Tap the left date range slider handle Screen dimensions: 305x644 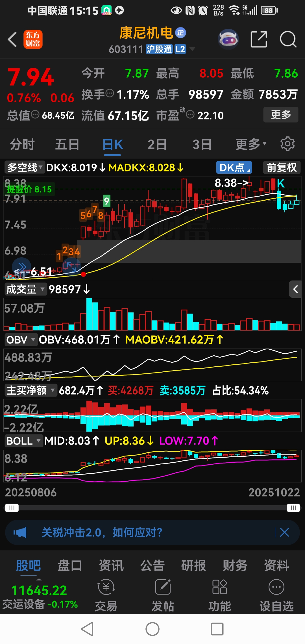[x=12, y=508]
